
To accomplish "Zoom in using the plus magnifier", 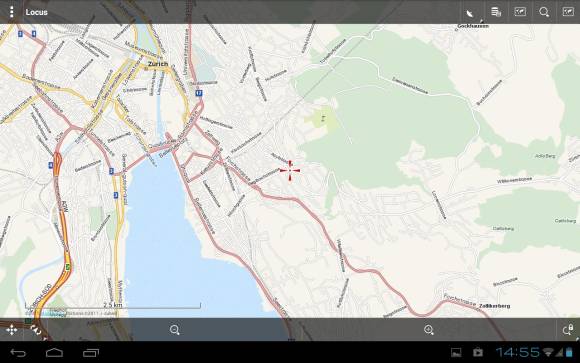I will pos(429,330).
